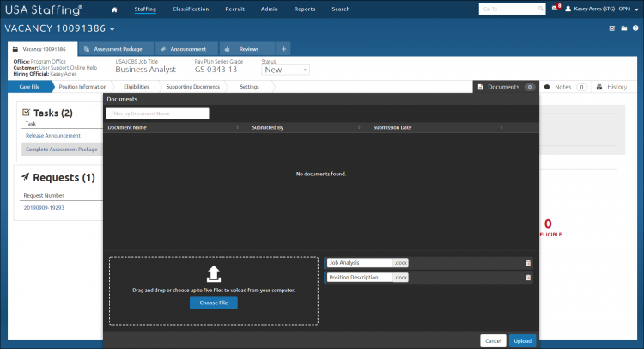Open the History panel tab
Image resolution: width=644 pixels, height=349 pixels.
(612, 87)
